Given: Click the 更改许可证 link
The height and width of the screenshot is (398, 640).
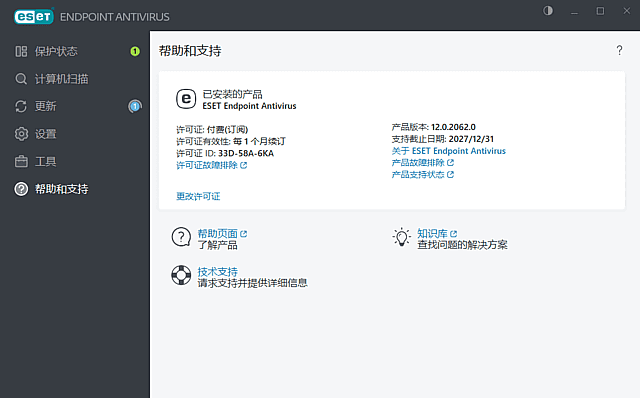Looking at the screenshot, I should point(198,196).
